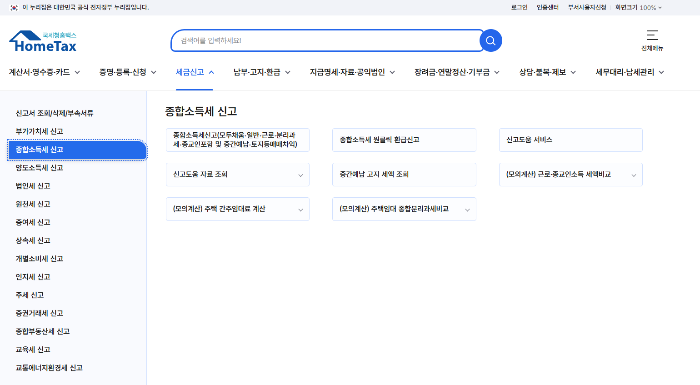This screenshot has width=700, height=385.
Task: Collapse the 세금신고 menu
Action: pyautogui.click(x=195, y=72)
